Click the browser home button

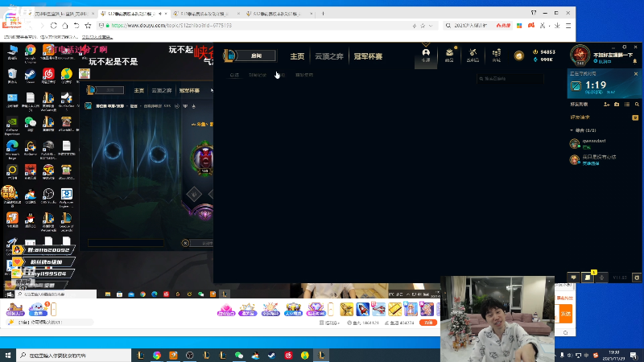pos(65,26)
